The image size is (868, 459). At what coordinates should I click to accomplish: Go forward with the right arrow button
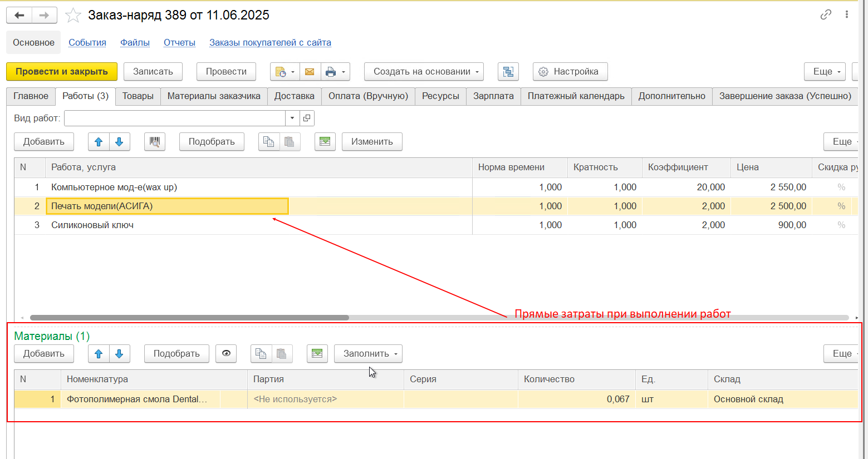click(x=45, y=15)
